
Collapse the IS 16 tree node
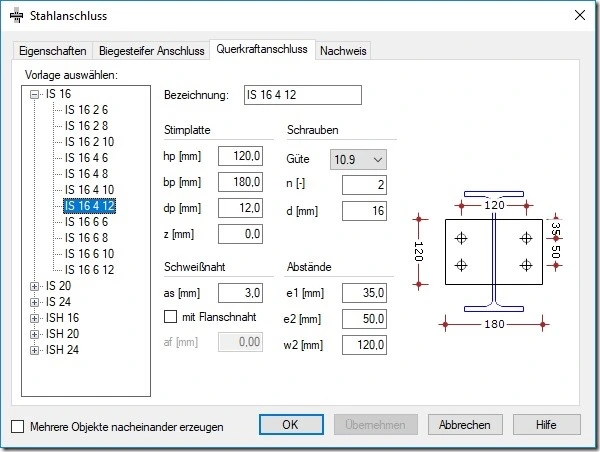34,94
